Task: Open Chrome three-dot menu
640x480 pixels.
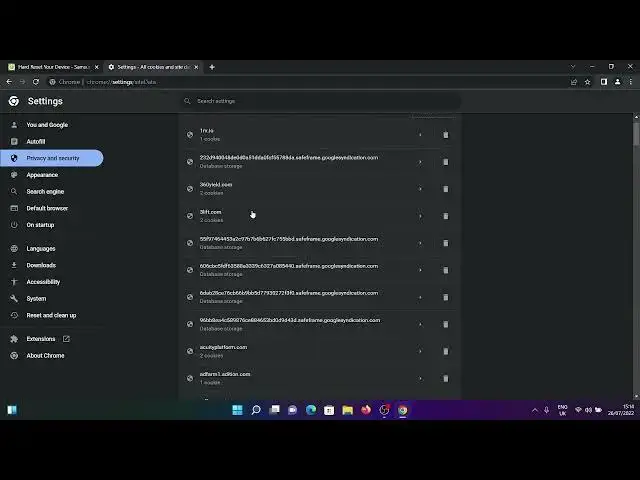Action: coord(631,82)
